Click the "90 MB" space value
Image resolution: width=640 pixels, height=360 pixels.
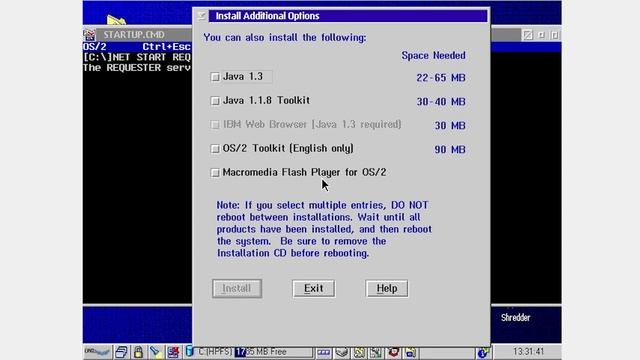tap(450, 149)
